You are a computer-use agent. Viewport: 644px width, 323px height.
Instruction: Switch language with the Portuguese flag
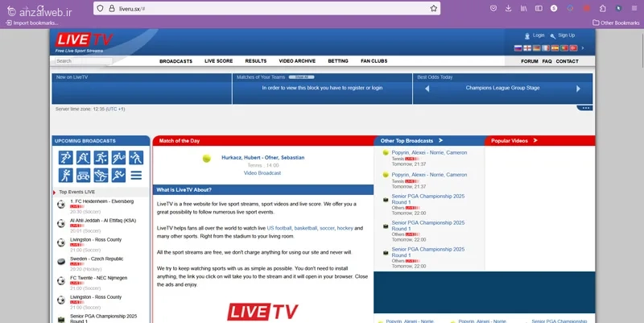(x=564, y=48)
